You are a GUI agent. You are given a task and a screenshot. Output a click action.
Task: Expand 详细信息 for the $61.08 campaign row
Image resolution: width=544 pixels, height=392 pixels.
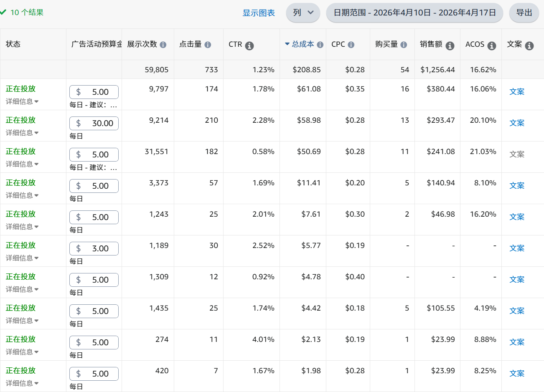tap(22, 101)
